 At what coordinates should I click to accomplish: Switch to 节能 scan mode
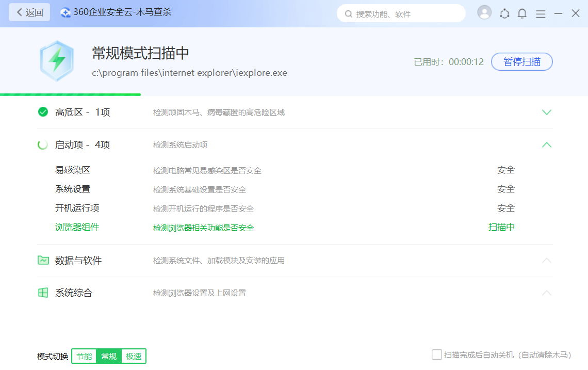coord(84,356)
